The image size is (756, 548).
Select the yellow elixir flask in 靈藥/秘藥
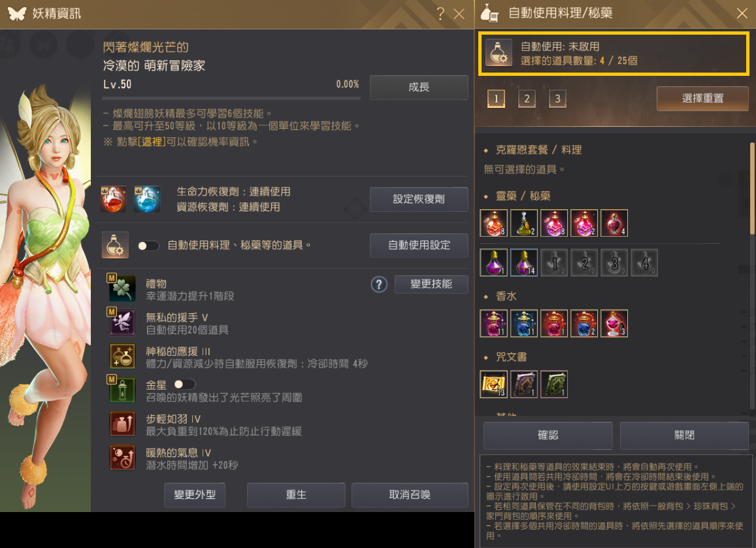click(524, 224)
